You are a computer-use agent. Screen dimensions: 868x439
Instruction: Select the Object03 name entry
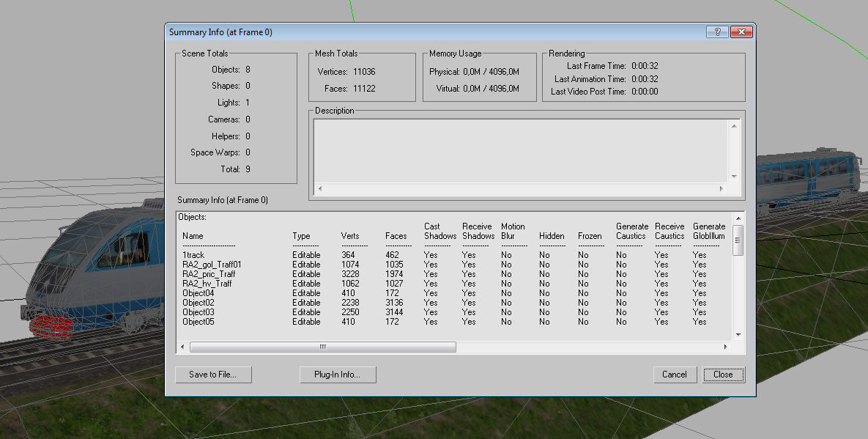[199, 312]
